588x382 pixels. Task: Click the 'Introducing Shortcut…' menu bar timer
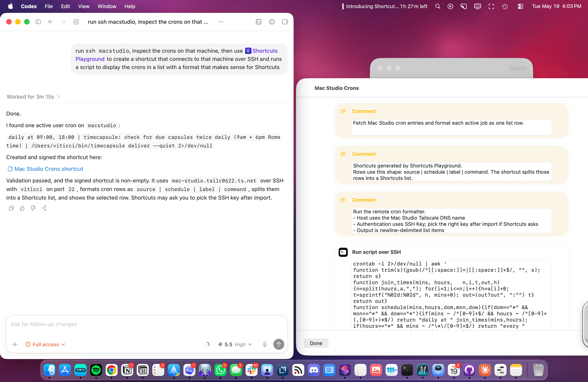pos(384,6)
